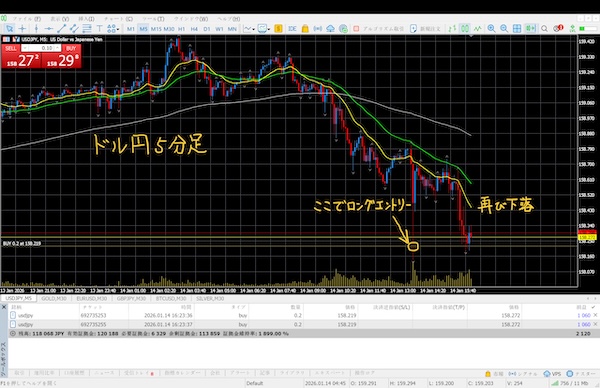Image resolution: width=600 pixels, height=388 pixels.
Task: Switch chart to H1 timeframe
Action: tap(181, 29)
